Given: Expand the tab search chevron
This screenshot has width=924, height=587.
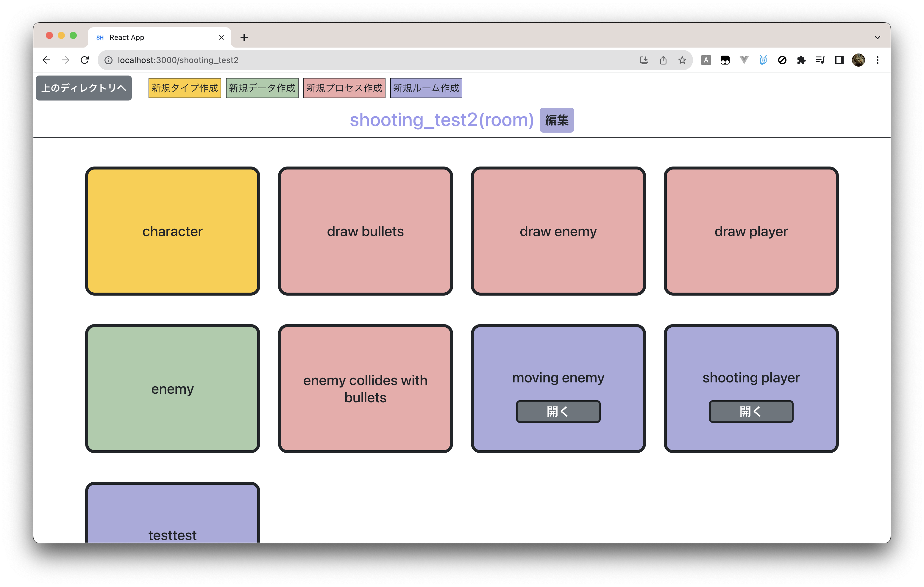Looking at the screenshot, I should coord(877,37).
